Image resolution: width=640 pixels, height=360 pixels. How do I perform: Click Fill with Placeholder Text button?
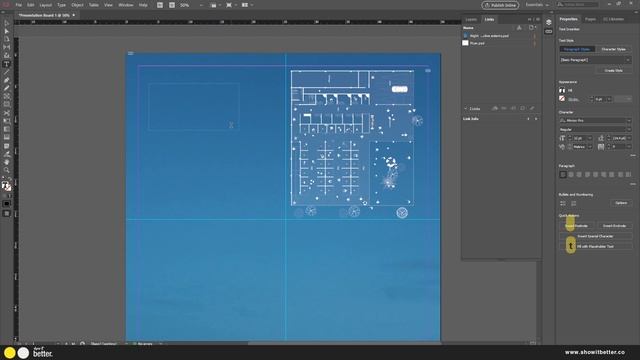[595, 247]
